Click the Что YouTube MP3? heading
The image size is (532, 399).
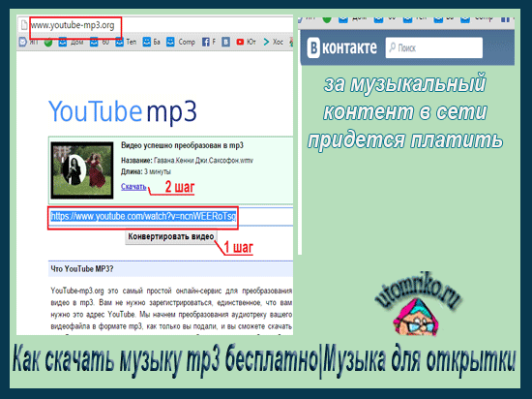82,269
